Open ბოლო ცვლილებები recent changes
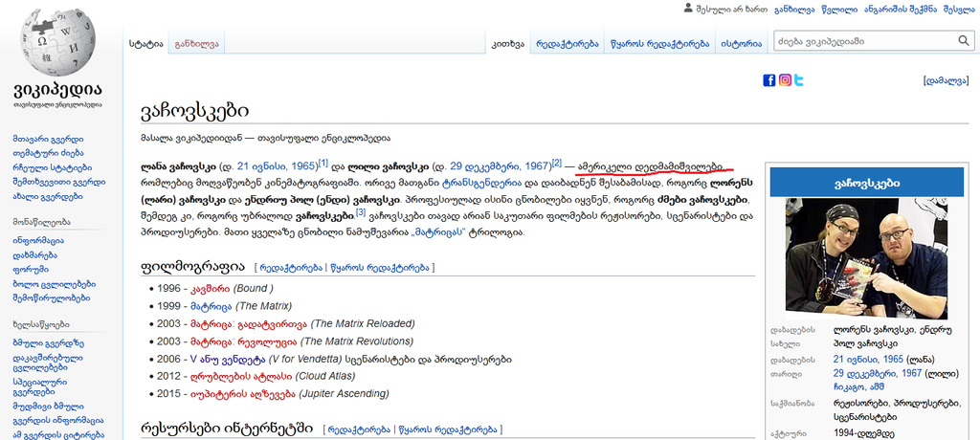 55,284
